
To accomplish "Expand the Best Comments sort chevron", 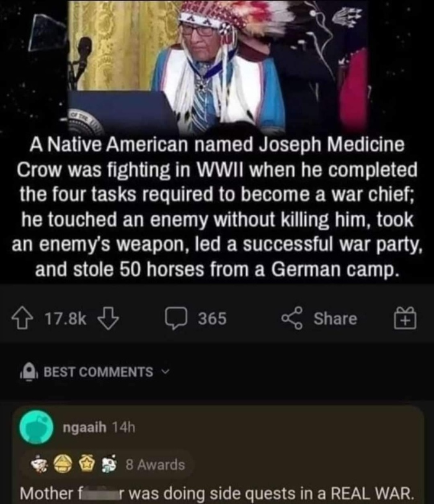I will 164,372.
